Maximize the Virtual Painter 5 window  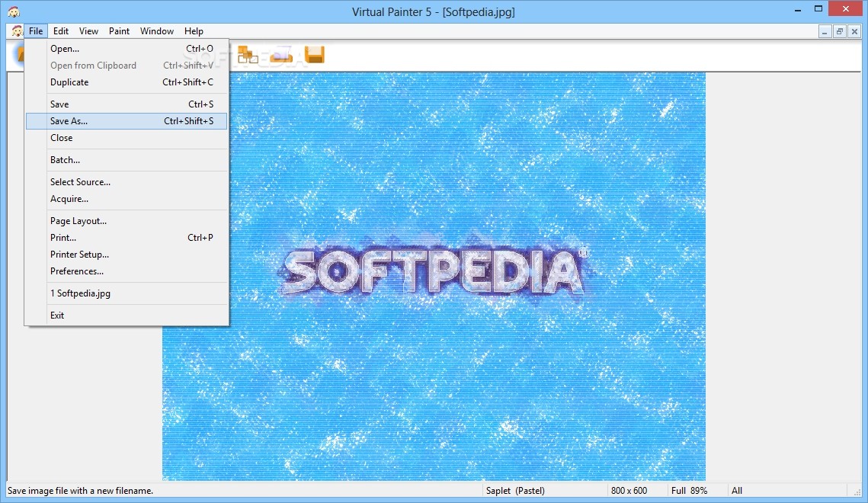[818, 9]
